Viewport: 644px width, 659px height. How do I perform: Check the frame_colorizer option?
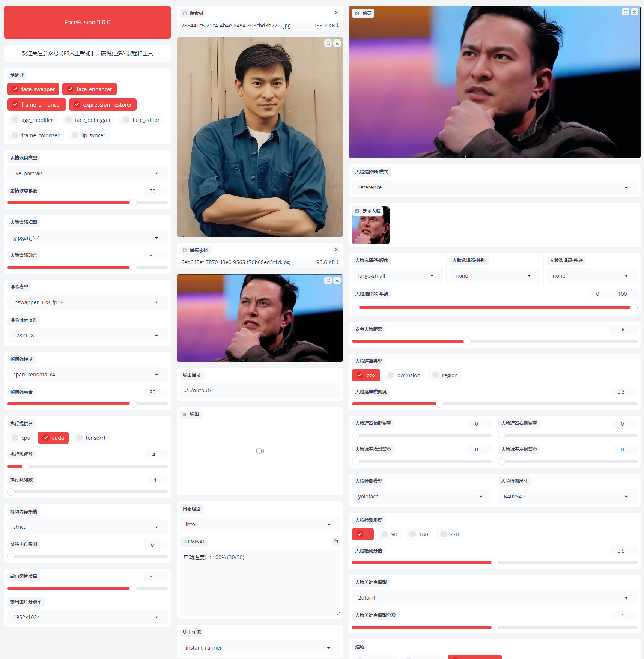pos(36,135)
